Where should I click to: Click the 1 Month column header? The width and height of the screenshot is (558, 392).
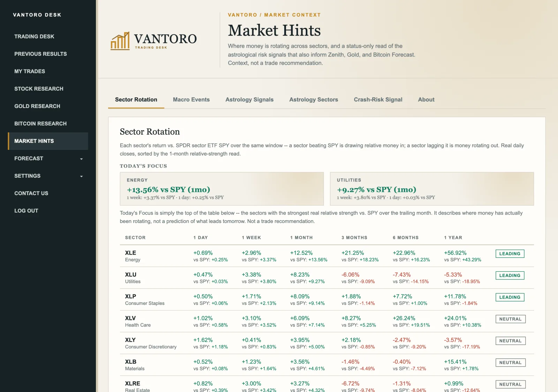pyautogui.click(x=301, y=238)
